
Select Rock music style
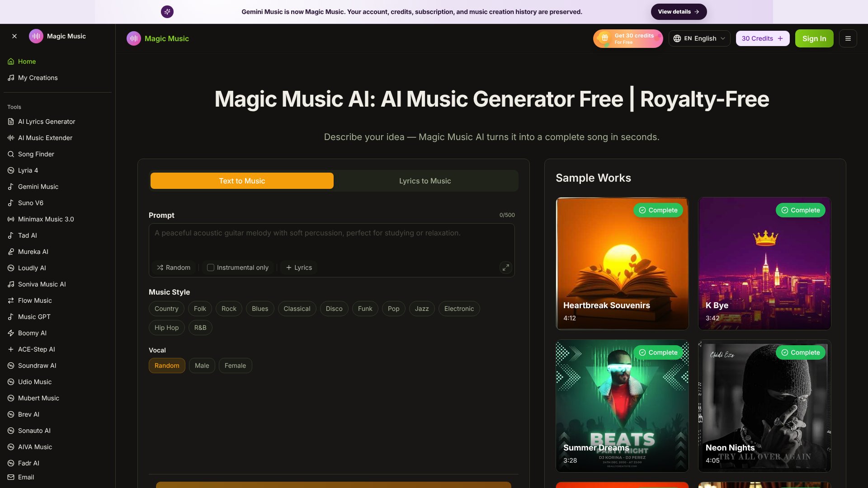pos(229,309)
